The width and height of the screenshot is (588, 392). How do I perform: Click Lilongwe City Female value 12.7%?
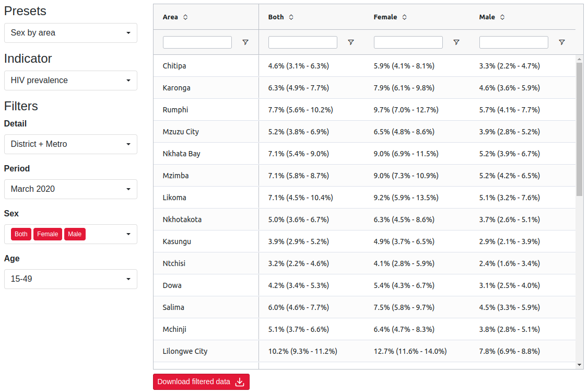pyautogui.click(x=410, y=351)
